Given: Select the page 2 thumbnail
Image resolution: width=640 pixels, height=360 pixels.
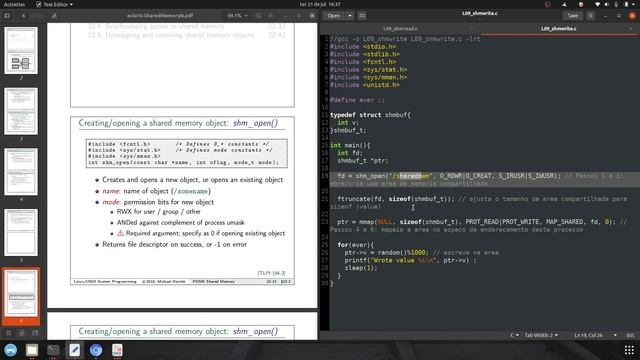Looking at the screenshot, I should pos(21,50).
